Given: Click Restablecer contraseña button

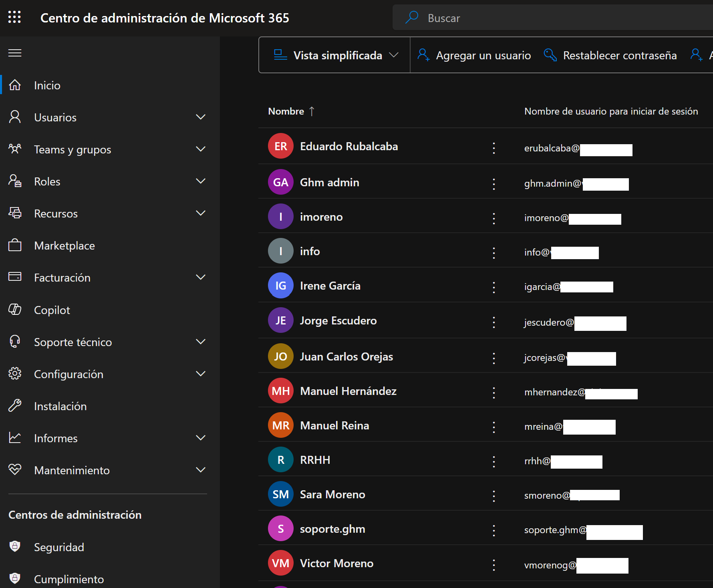Looking at the screenshot, I should (610, 55).
